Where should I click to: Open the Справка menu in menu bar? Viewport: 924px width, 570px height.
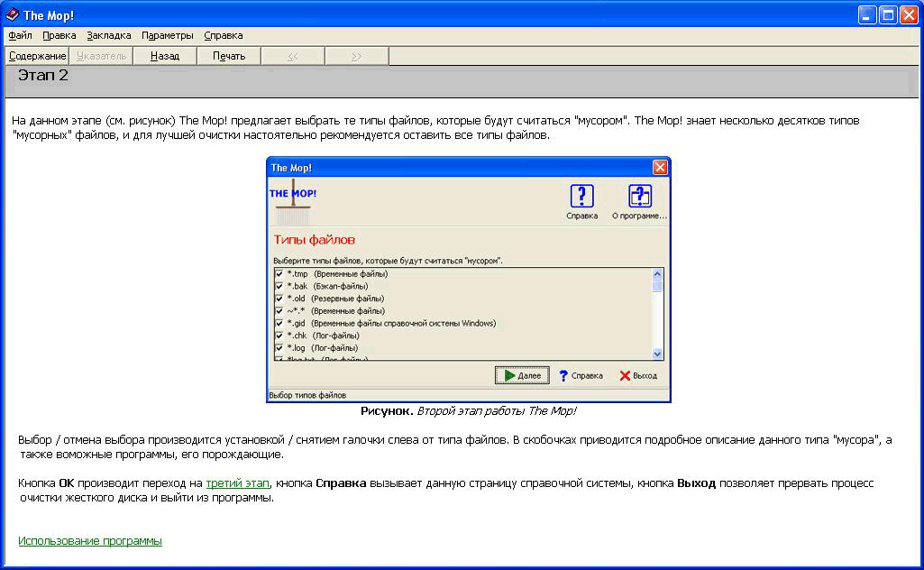224,35
